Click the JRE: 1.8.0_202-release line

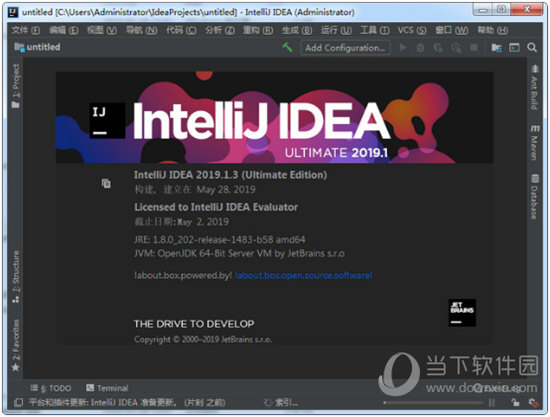coord(220,240)
